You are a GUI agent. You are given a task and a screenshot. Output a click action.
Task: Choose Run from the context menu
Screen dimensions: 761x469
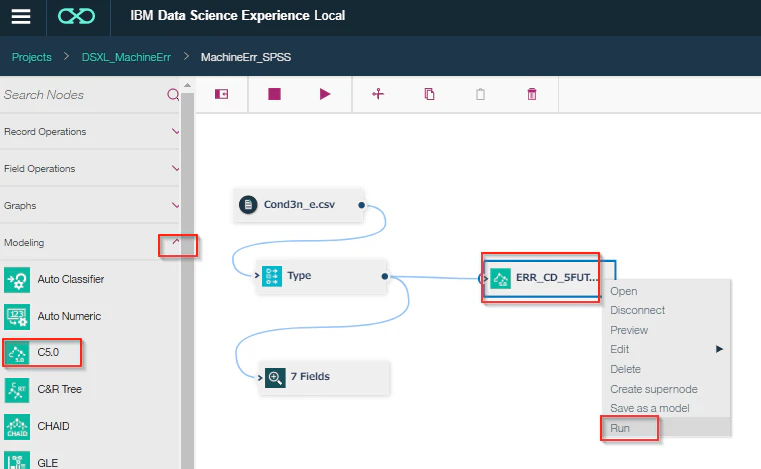(x=620, y=428)
